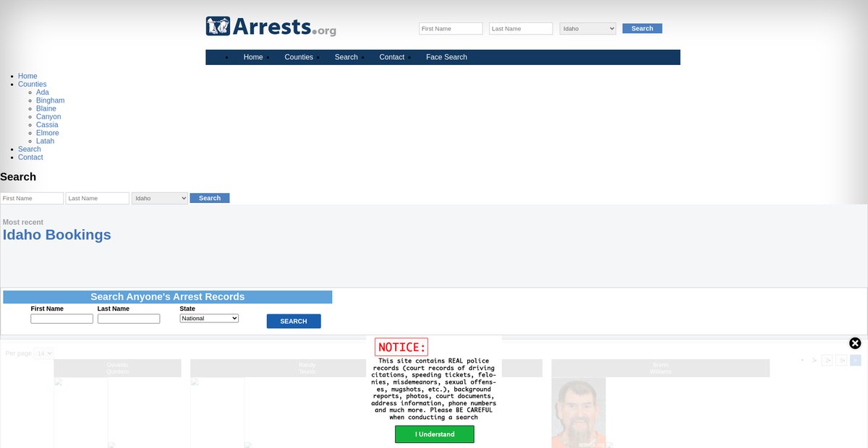Open the Canyon county link

tap(48, 117)
